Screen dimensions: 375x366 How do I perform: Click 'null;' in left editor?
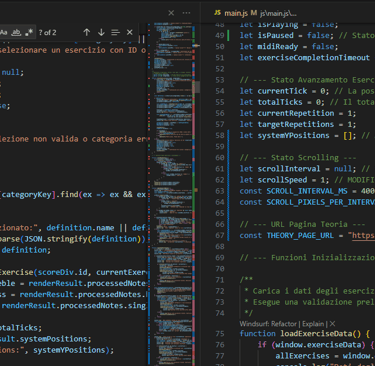point(13,72)
